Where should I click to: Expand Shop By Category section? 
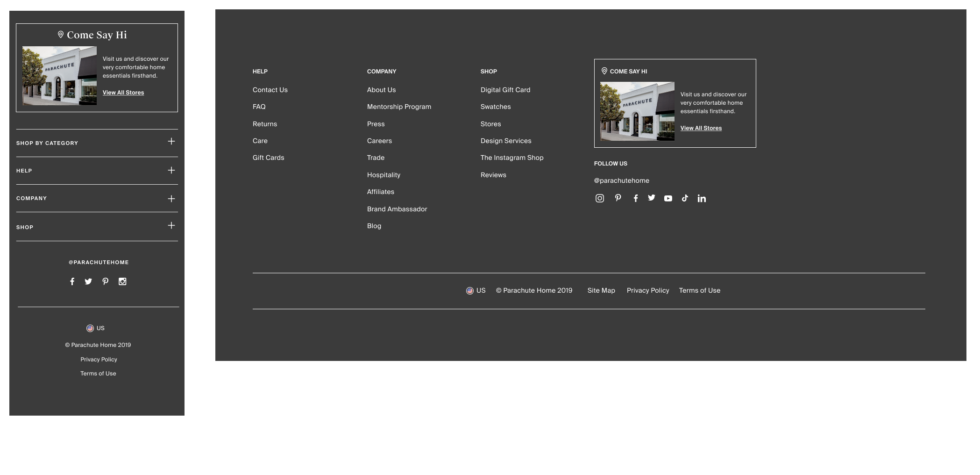[171, 141]
